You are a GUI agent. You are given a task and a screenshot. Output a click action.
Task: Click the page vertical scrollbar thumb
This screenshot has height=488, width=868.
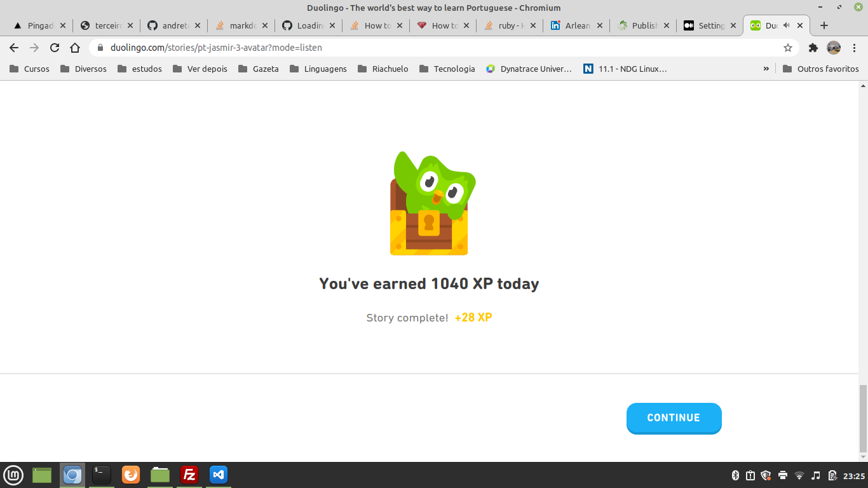coord(863,419)
